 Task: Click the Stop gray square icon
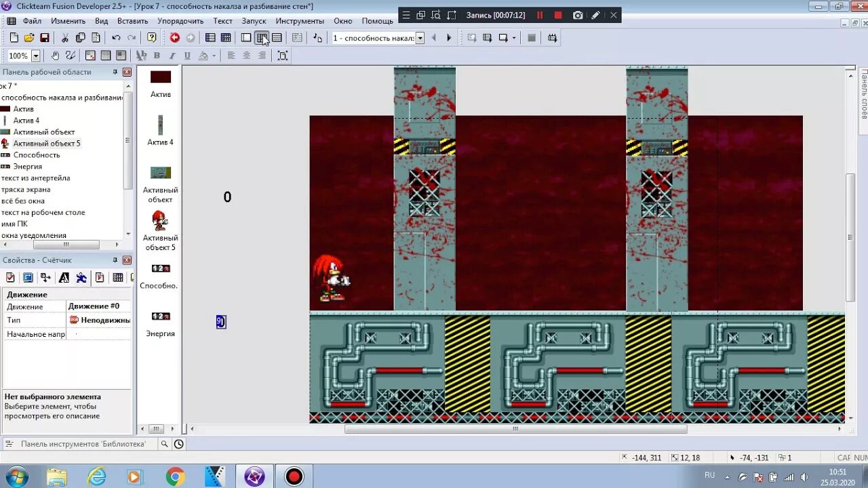click(532, 38)
